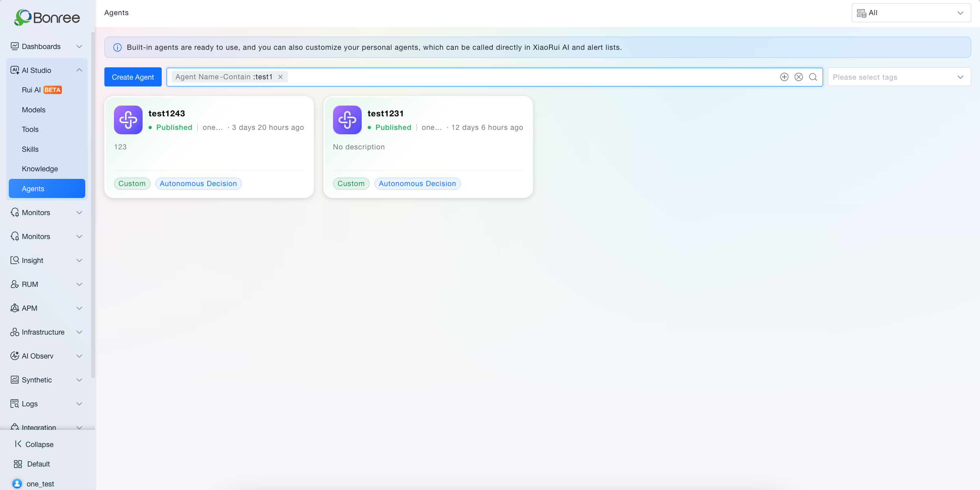Viewport: 980px width, 490px height.
Task: Click the Custom tag on test1243
Action: (132, 184)
